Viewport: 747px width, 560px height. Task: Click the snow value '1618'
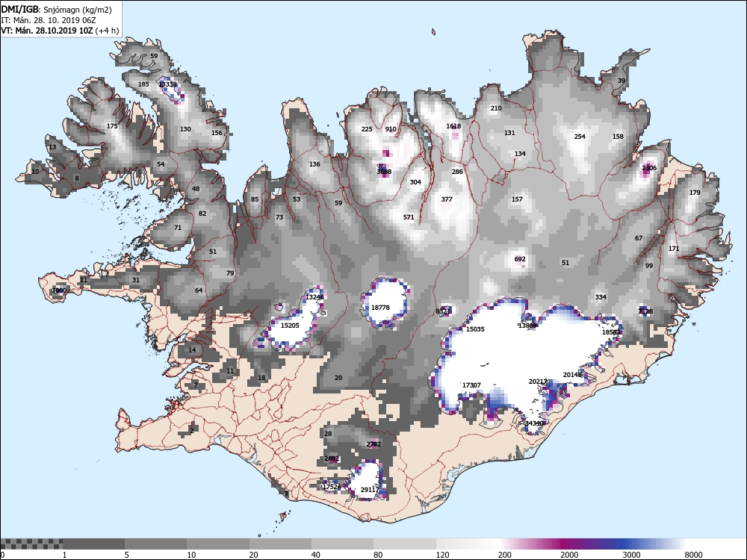[x=453, y=126]
